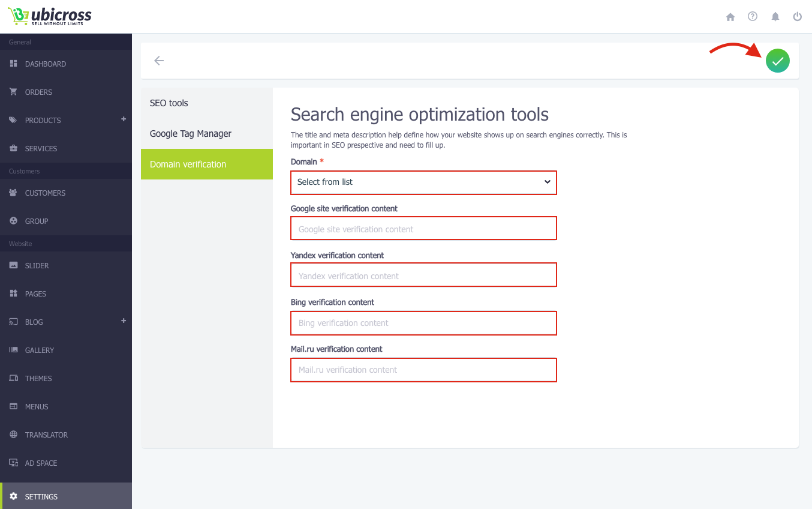Open SERVICES menu entry

pyautogui.click(x=66, y=149)
